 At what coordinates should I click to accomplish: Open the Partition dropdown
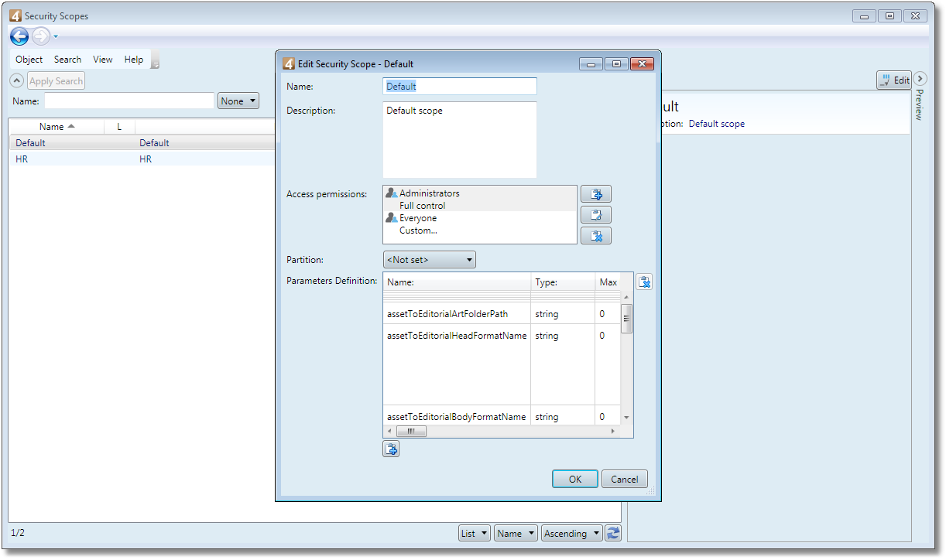pos(430,260)
